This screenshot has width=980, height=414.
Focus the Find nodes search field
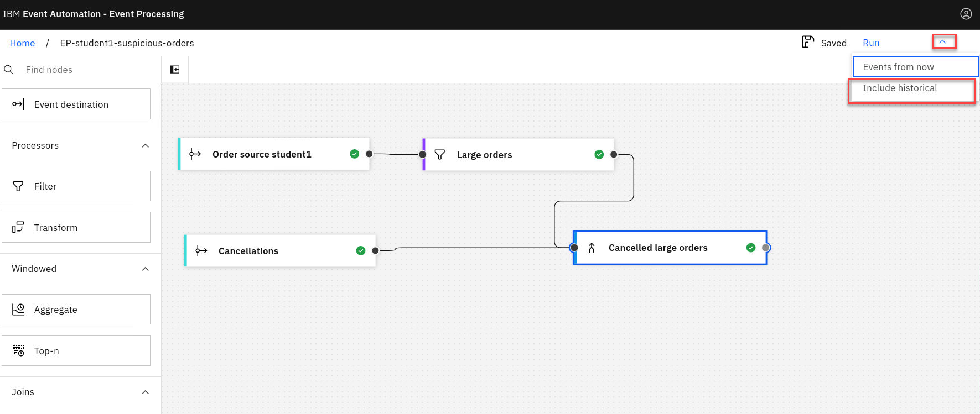pos(89,70)
